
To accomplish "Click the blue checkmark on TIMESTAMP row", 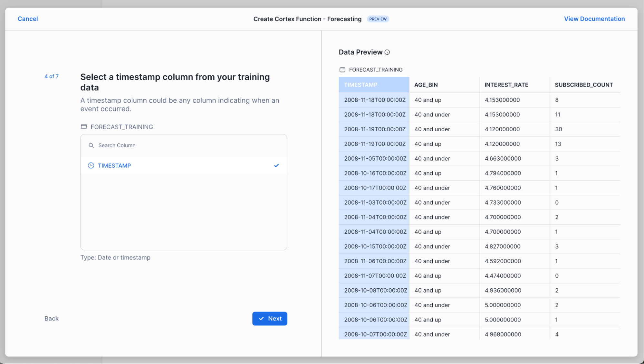I will click(276, 165).
